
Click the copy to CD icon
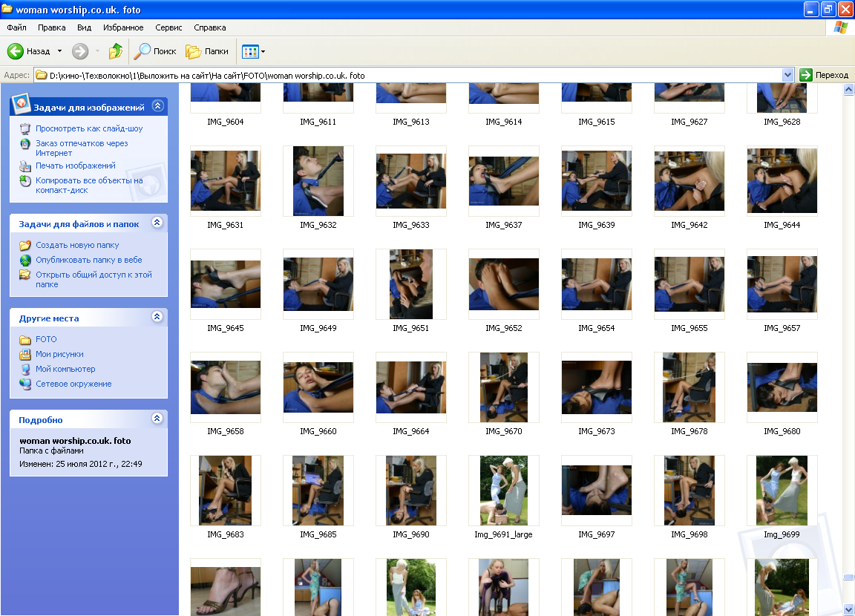tap(25, 181)
